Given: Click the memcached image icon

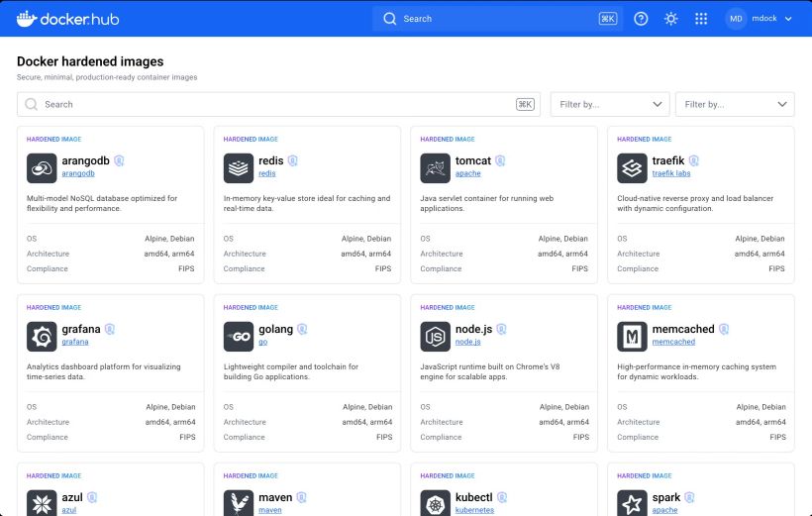Looking at the screenshot, I should click(632, 336).
